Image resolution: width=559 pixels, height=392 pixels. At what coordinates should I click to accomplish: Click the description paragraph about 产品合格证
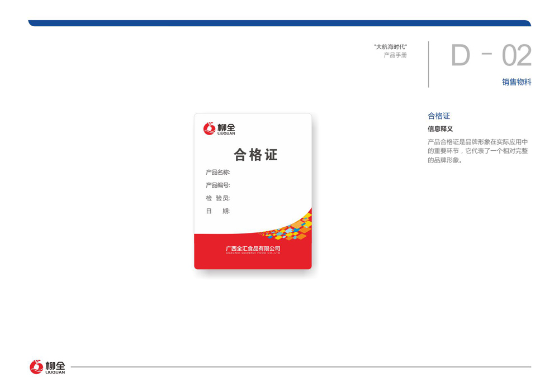477,151
